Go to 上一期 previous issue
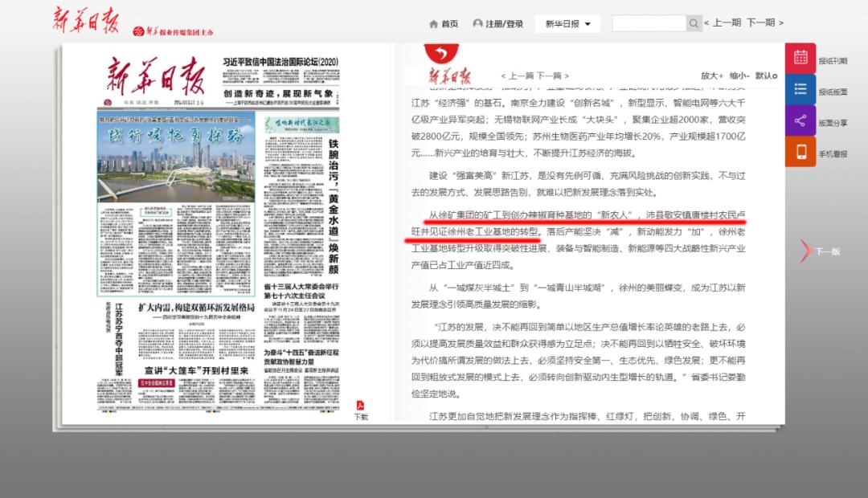The width and height of the screenshot is (868, 498). click(x=723, y=22)
